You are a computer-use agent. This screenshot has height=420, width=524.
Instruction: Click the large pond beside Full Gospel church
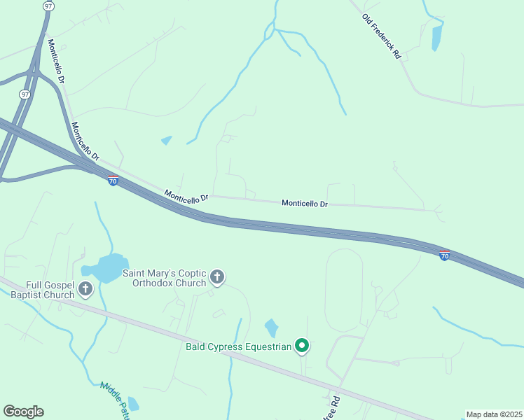106,268
